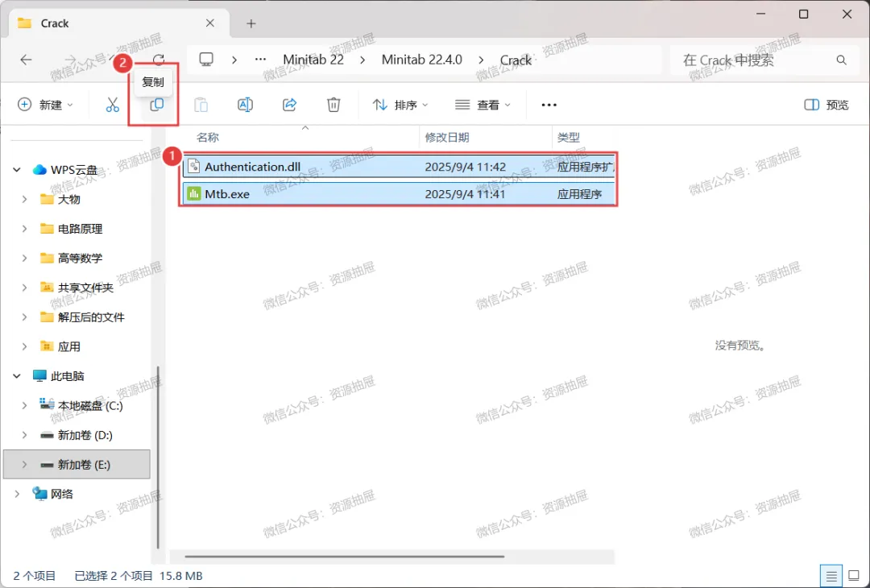Click the Mtb.exe green icon

pos(193,194)
